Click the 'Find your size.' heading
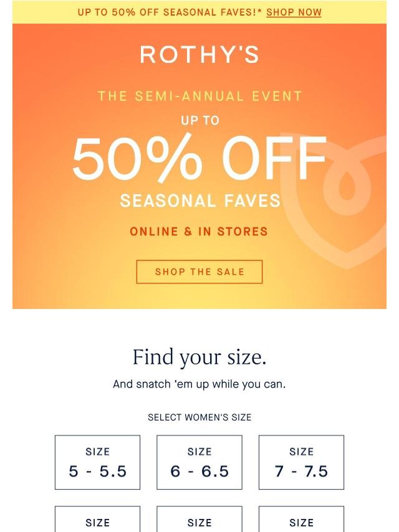The height and width of the screenshot is (532, 399). (199, 357)
